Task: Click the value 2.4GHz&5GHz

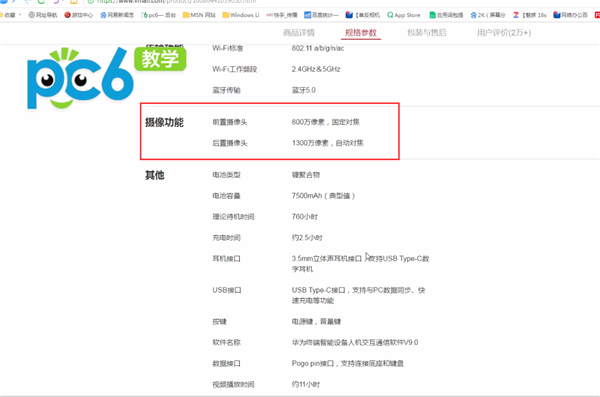Action: pyautogui.click(x=316, y=69)
